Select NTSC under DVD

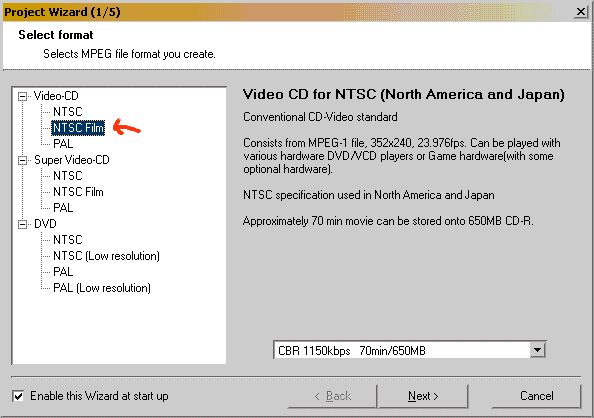point(67,240)
